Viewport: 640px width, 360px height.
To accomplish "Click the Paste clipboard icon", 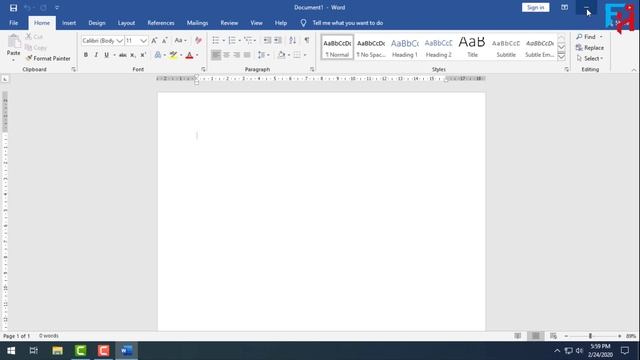I will pyautogui.click(x=13, y=41).
